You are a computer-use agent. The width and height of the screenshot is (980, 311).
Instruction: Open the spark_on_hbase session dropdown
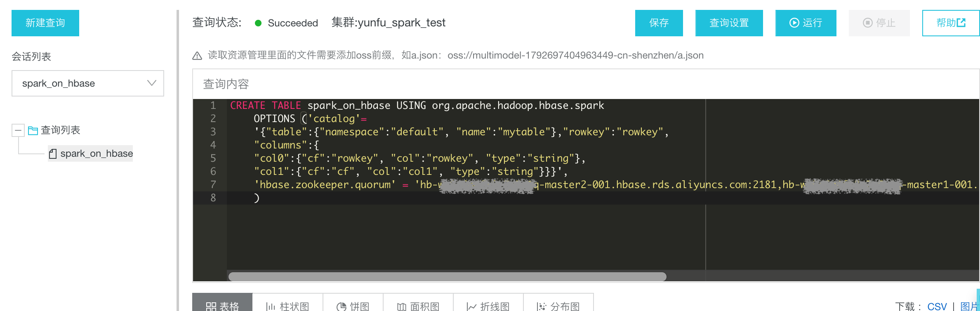[x=88, y=83]
